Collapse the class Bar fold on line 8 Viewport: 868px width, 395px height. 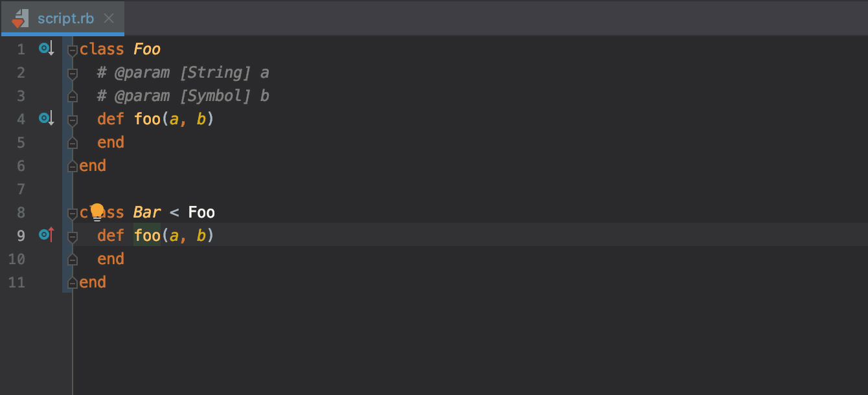73,213
